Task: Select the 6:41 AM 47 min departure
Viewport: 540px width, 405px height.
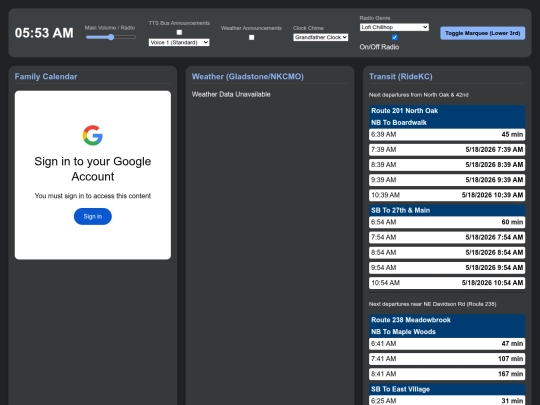Action: [x=447, y=344]
